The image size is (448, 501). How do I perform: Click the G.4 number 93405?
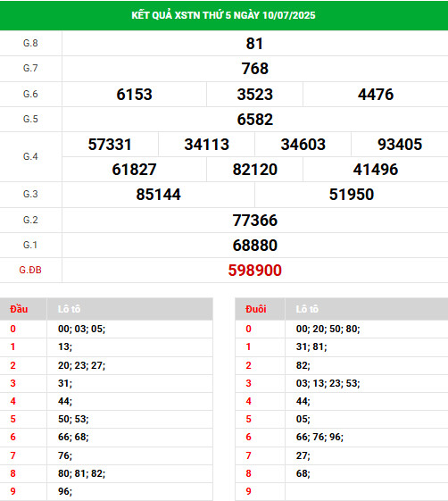pos(400,144)
